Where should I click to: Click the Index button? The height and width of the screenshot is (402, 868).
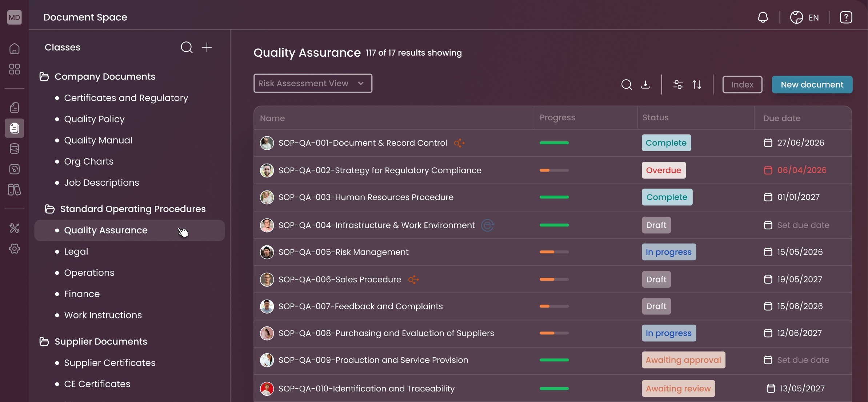coord(742,85)
